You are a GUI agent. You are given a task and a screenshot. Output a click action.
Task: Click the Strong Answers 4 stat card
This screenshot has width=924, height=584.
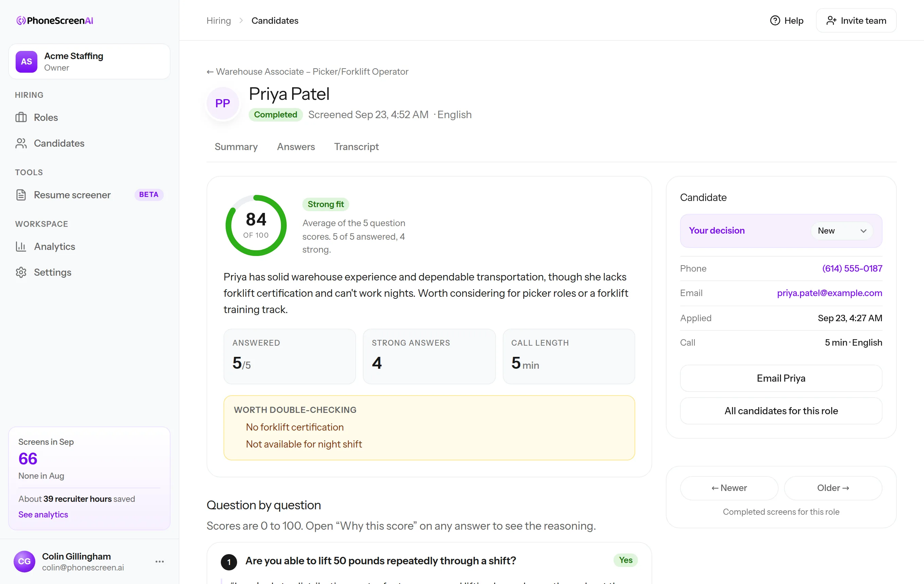(429, 356)
